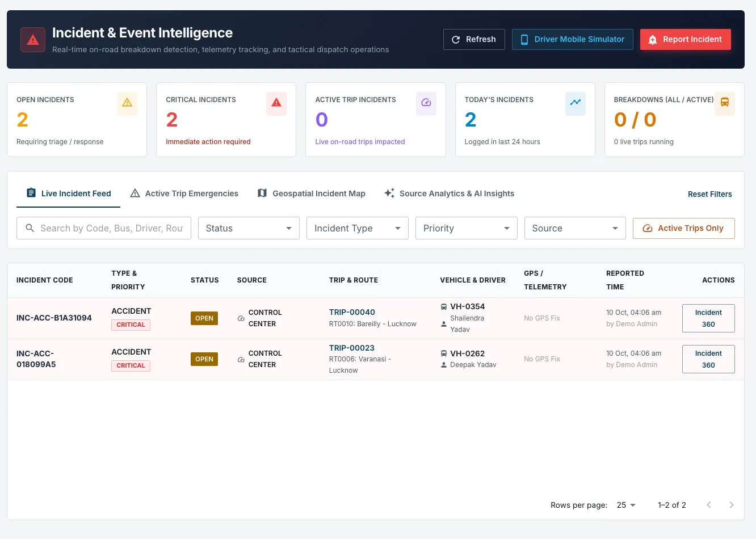Click vehicle number VH-0262

click(468, 353)
